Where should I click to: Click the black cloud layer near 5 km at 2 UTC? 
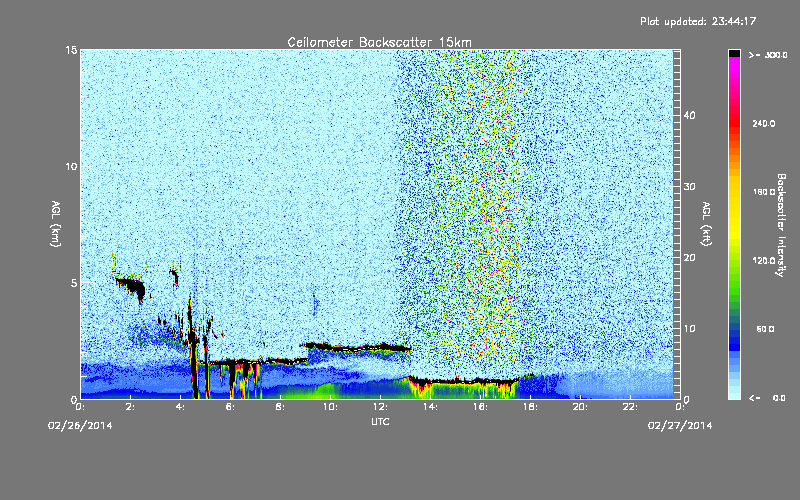pos(132,286)
